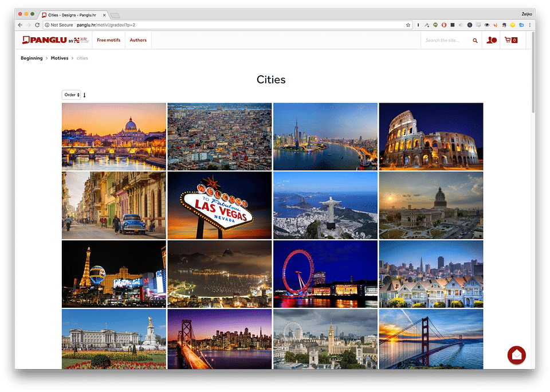Open the Las Vegas sign thumbnail
550x392 pixels.
219,205
